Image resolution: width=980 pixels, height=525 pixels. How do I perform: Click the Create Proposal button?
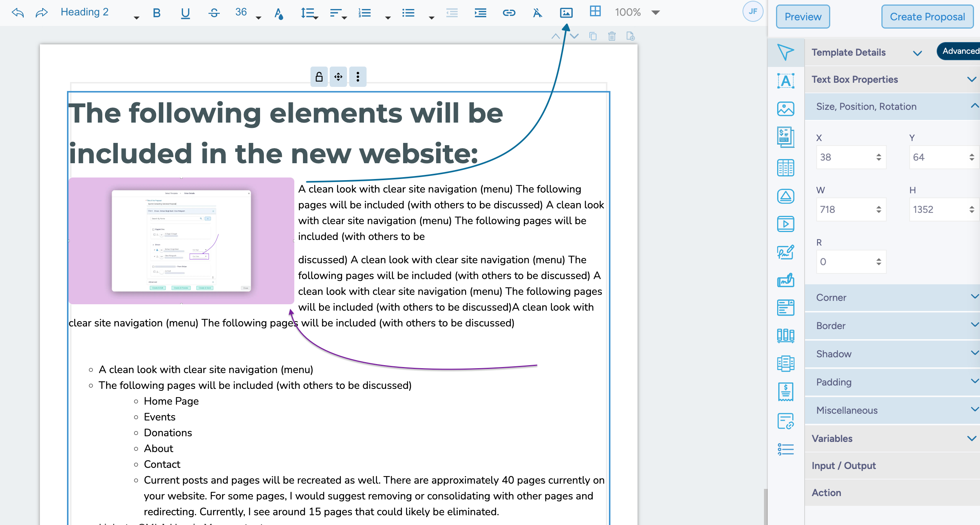pos(927,17)
